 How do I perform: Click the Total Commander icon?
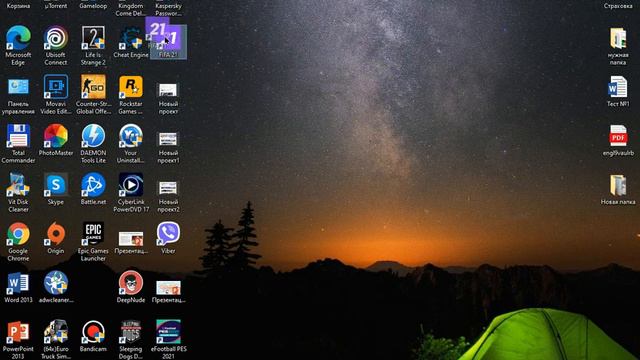[x=18, y=143]
